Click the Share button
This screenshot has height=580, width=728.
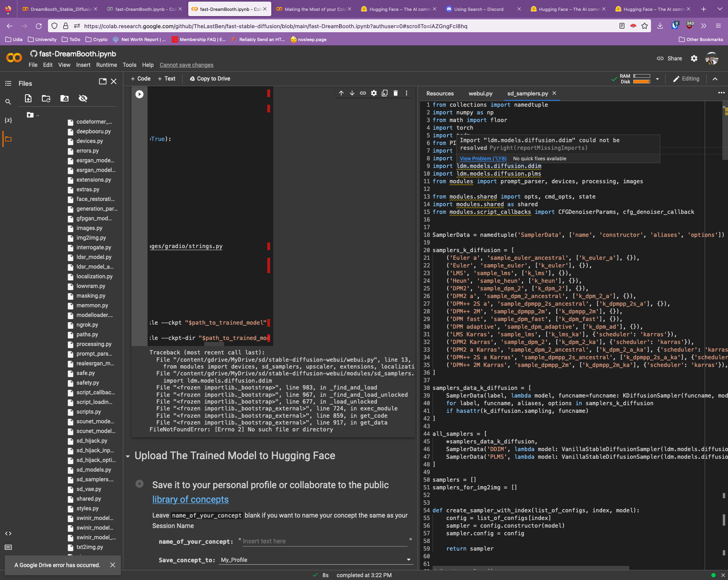[670, 58]
